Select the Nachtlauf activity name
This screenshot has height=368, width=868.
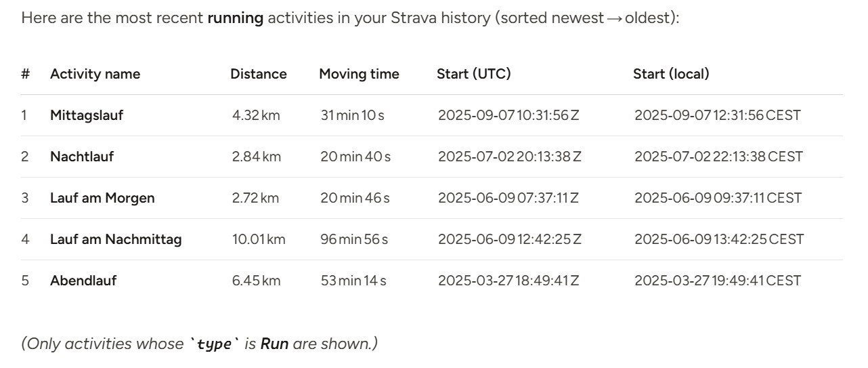[x=82, y=157]
